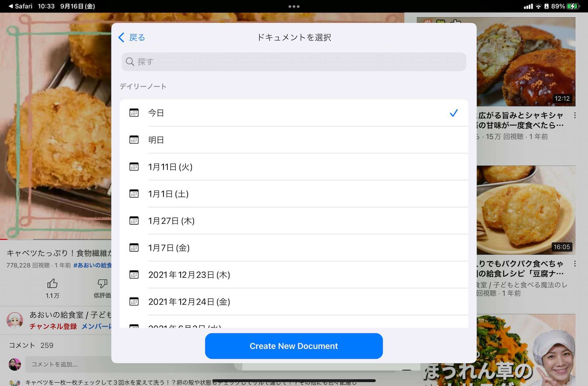Image resolution: width=588 pixels, height=386 pixels.
Task: Click the magnifier icon in search bar
Action: click(x=130, y=62)
